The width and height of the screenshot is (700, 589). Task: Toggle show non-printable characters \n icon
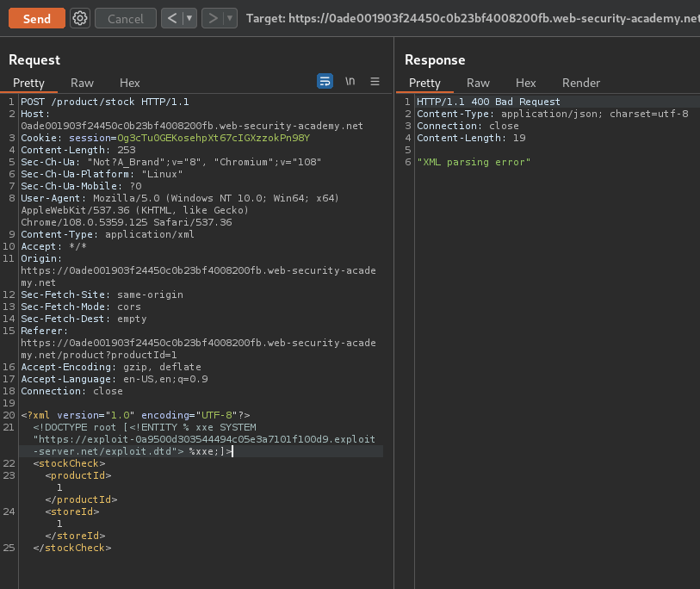coord(350,81)
